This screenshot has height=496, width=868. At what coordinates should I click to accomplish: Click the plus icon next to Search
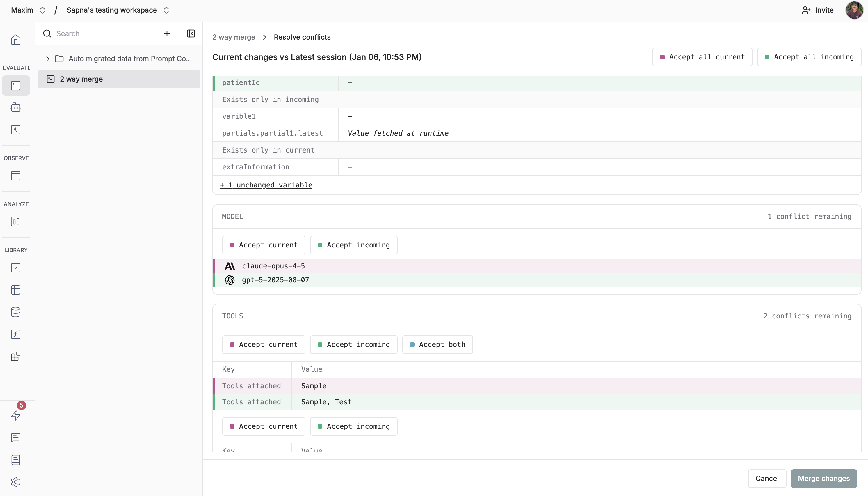pos(167,33)
